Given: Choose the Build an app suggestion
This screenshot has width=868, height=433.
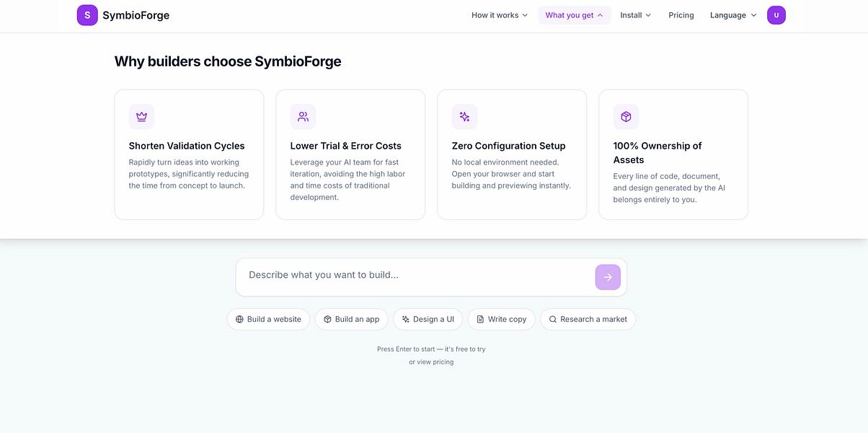Looking at the screenshot, I should 351,319.
